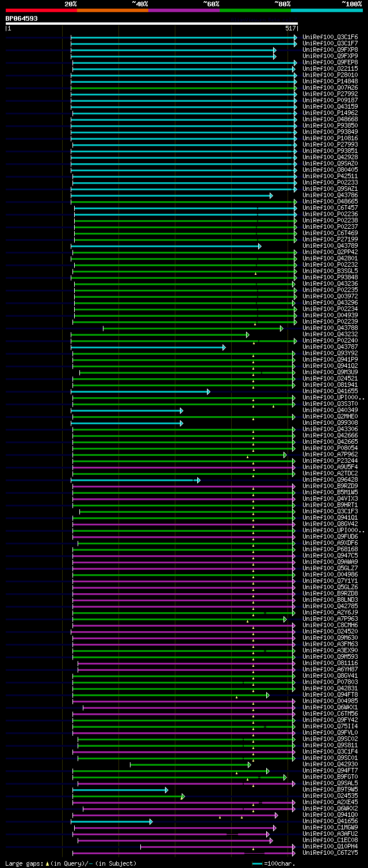This screenshot has width=368, height=868.
Task: Click hit label UniRef100_P27199
Action: click(x=330, y=240)
